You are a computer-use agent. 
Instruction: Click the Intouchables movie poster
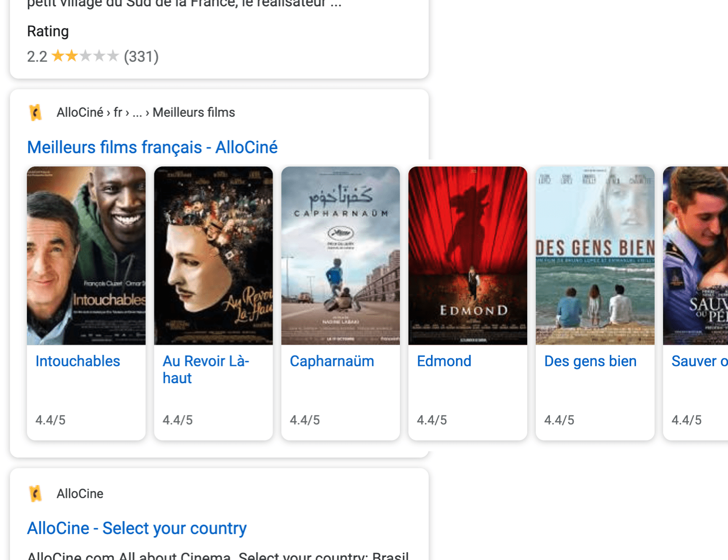pyautogui.click(x=86, y=256)
